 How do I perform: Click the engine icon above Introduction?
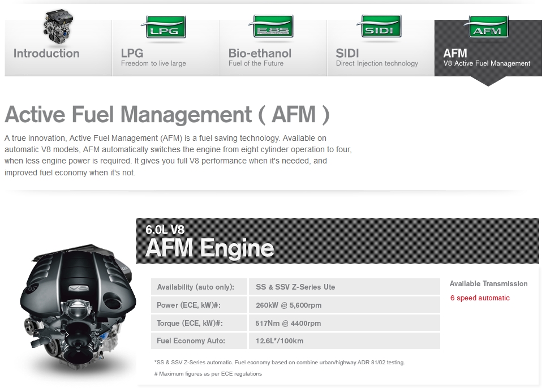(x=58, y=27)
